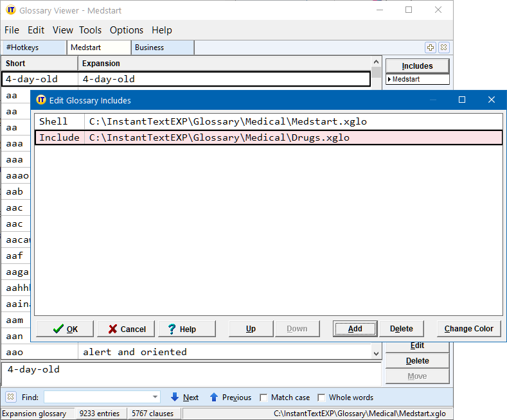Click the Previous blue up arrow
Image resolution: width=507 pixels, height=420 pixels.
[214, 398]
